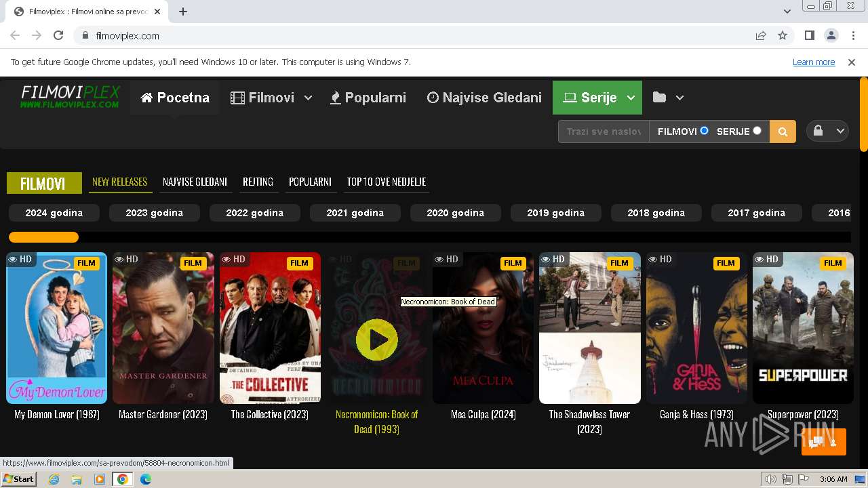The image size is (868, 488).
Task: Open a new tab with plus icon
Action: pyautogui.click(x=183, y=12)
